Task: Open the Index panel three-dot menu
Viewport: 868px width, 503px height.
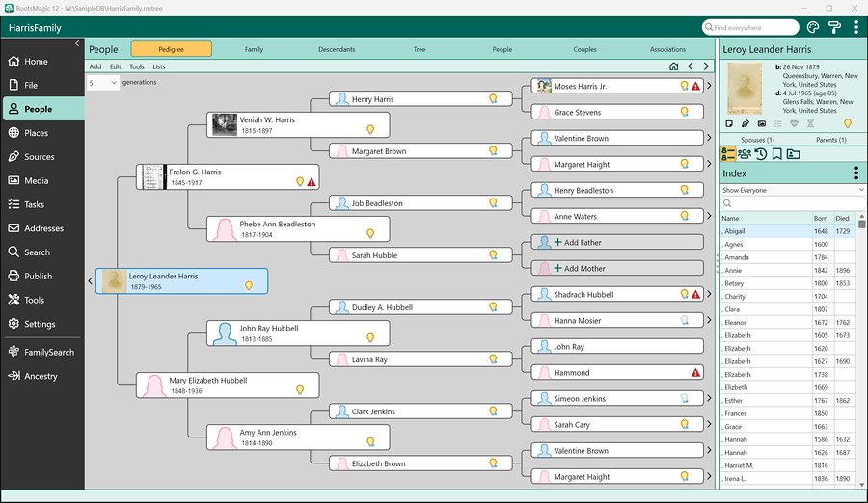Action: click(x=856, y=173)
